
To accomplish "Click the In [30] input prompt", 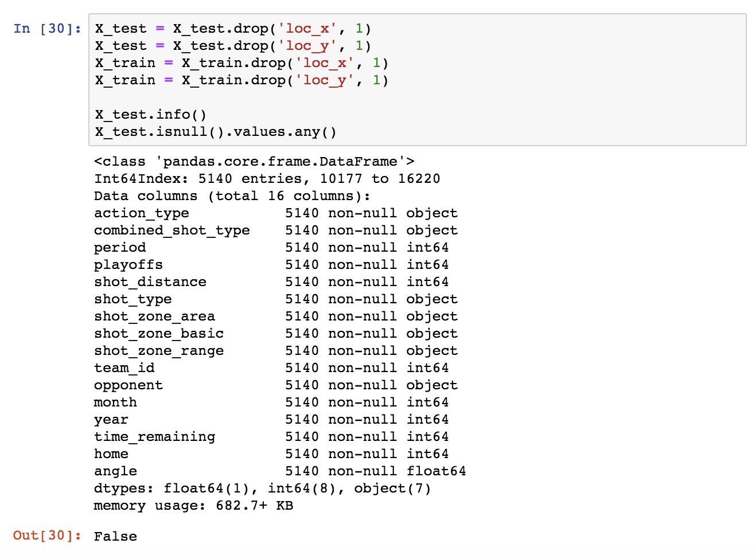I will coord(47,29).
